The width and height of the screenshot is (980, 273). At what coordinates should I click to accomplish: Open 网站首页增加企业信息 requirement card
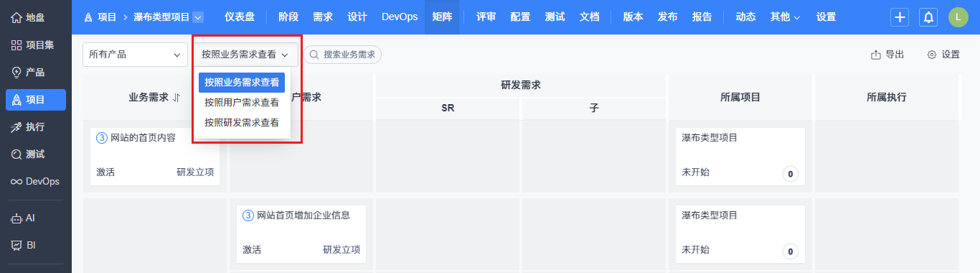(x=301, y=233)
